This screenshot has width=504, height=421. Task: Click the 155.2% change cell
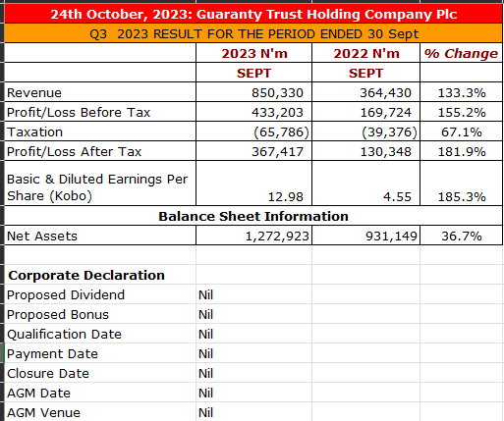pos(461,112)
